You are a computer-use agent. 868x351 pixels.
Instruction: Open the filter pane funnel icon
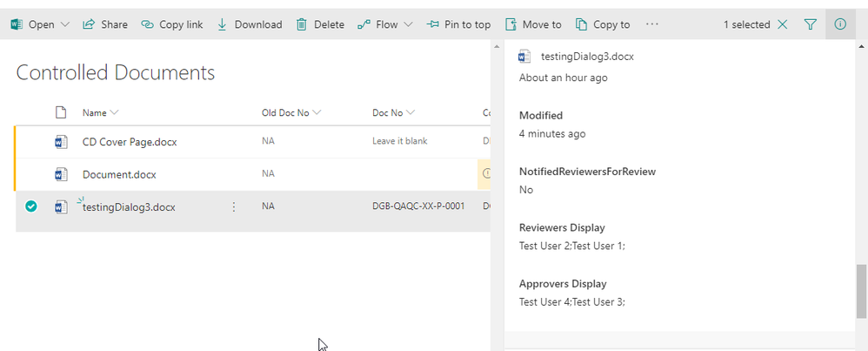(x=810, y=24)
